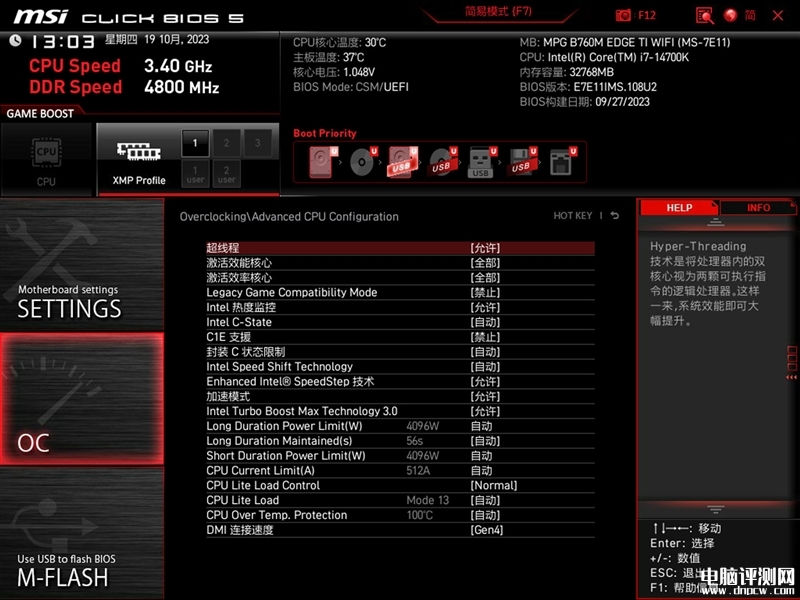Viewport: 800px width, 600px height.
Task: Change Intel 热度监控 value [允许]
Action: (485, 308)
